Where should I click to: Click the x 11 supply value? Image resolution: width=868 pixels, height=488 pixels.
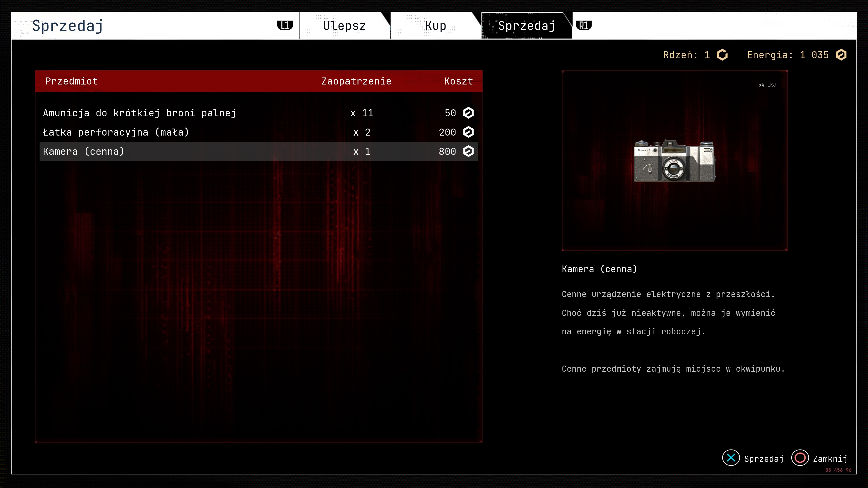[362, 113]
